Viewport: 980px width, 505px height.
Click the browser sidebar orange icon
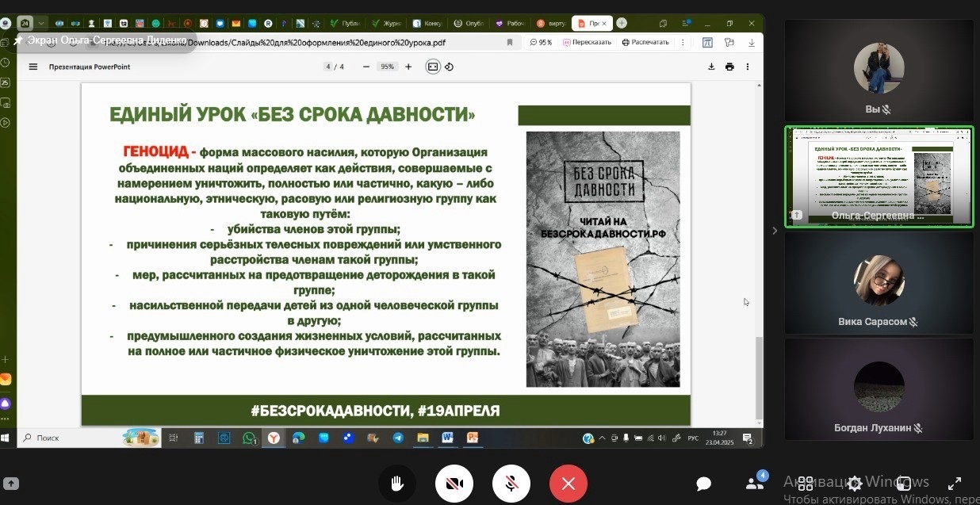6,379
